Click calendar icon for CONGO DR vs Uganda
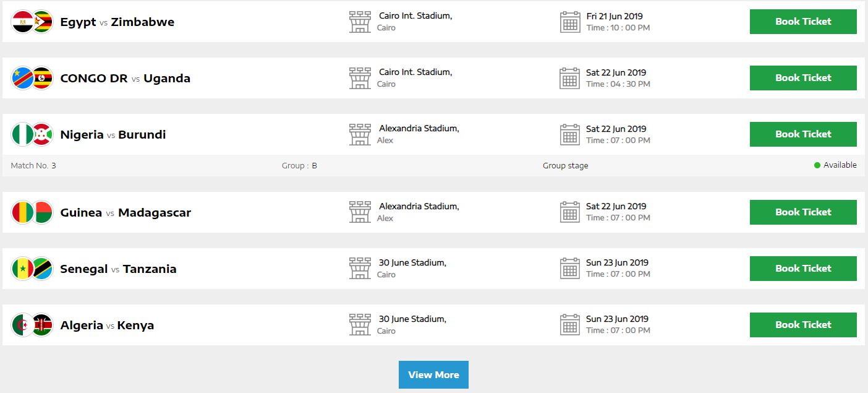This screenshot has width=868, height=393. click(570, 78)
